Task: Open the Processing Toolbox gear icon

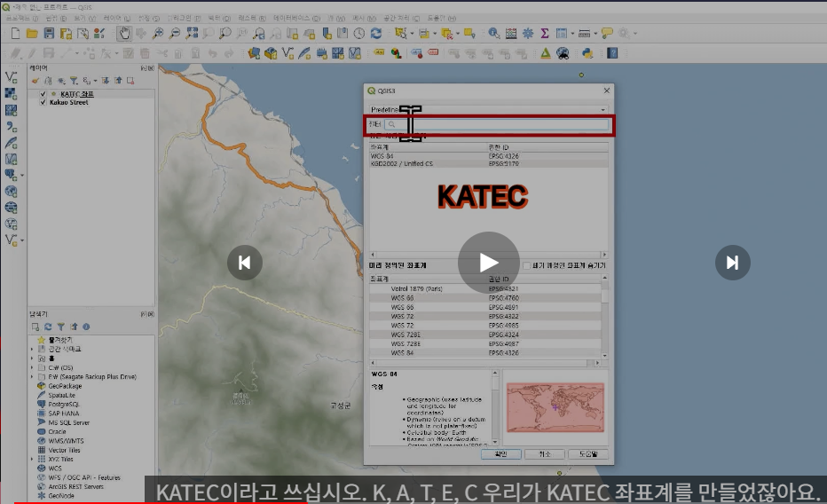Action: click(528, 33)
